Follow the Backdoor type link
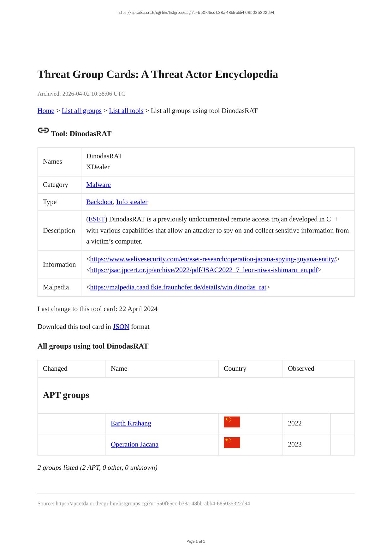This screenshot has width=392, height=554. tap(99, 202)
